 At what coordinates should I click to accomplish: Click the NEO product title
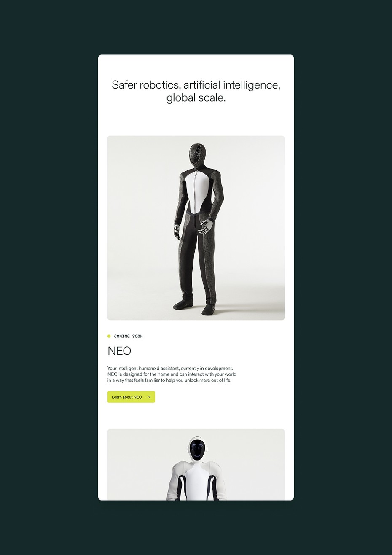pos(119,351)
